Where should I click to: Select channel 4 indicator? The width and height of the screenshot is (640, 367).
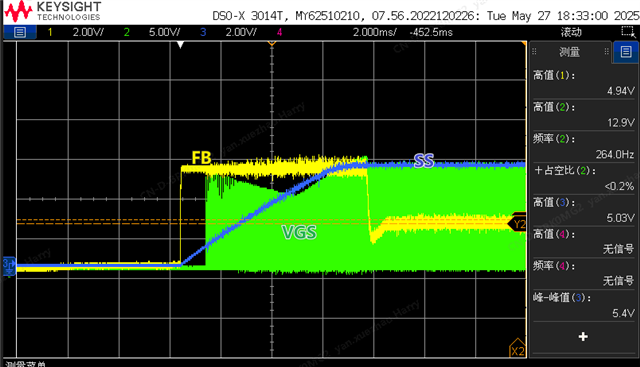[x=279, y=32]
